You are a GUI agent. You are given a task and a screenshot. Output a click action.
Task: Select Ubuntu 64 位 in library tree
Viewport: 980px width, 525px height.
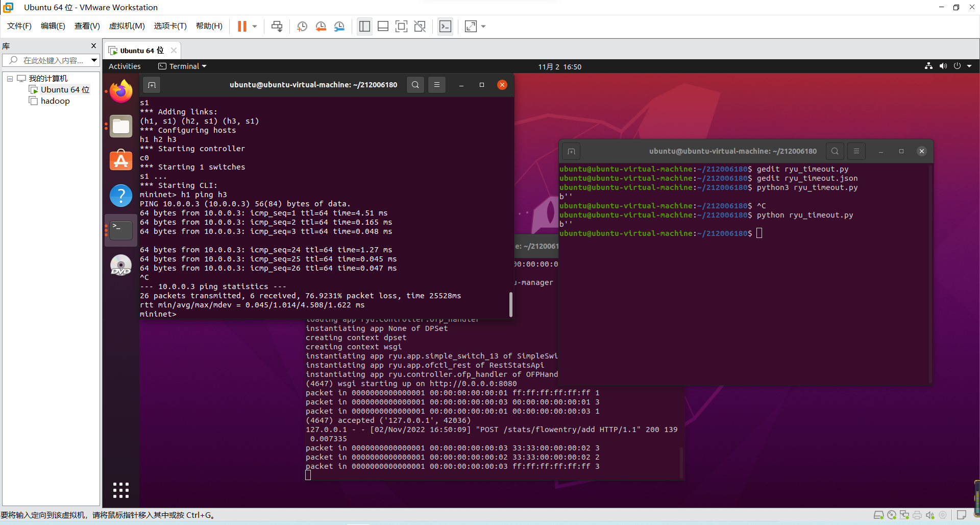[x=65, y=90]
